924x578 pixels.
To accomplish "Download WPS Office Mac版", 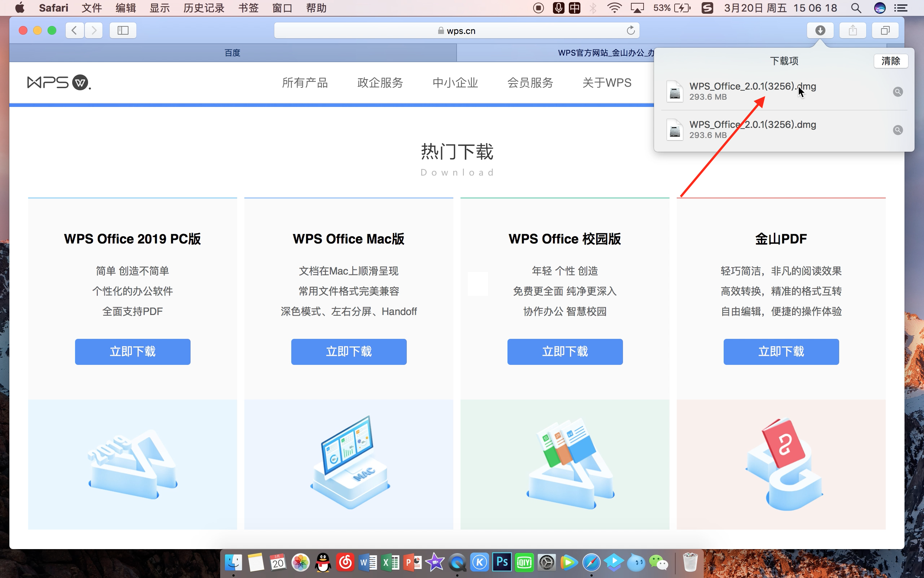I will (349, 352).
